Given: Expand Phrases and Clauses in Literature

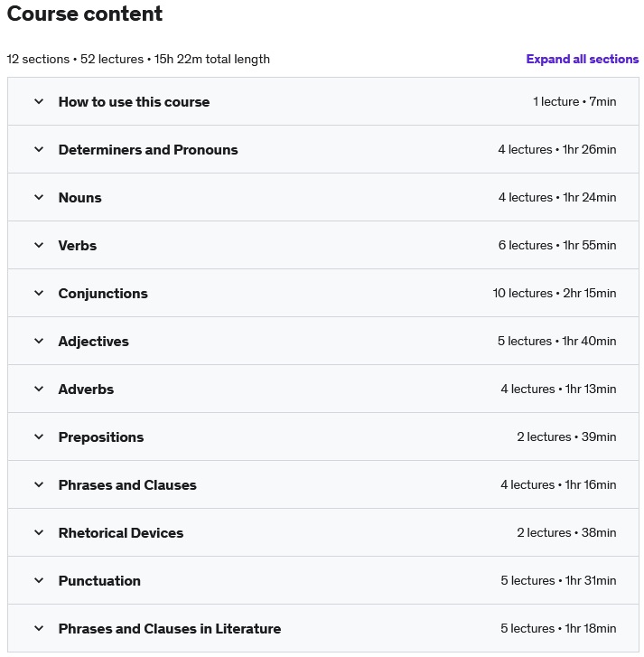Looking at the screenshot, I should (x=170, y=628).
